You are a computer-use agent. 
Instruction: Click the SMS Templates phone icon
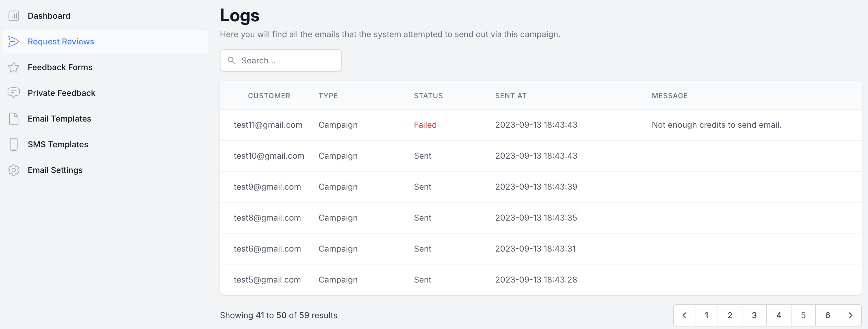click(x=13, y=144)
